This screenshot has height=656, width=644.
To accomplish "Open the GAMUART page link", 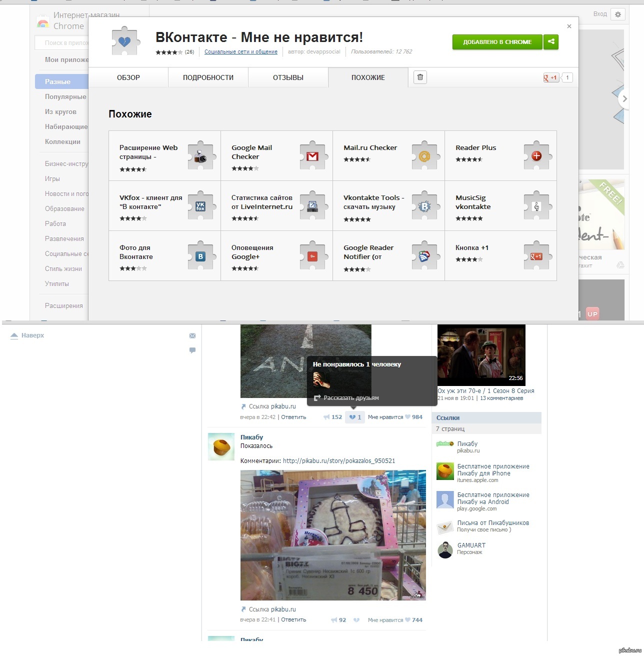I will tap(471, 545).
